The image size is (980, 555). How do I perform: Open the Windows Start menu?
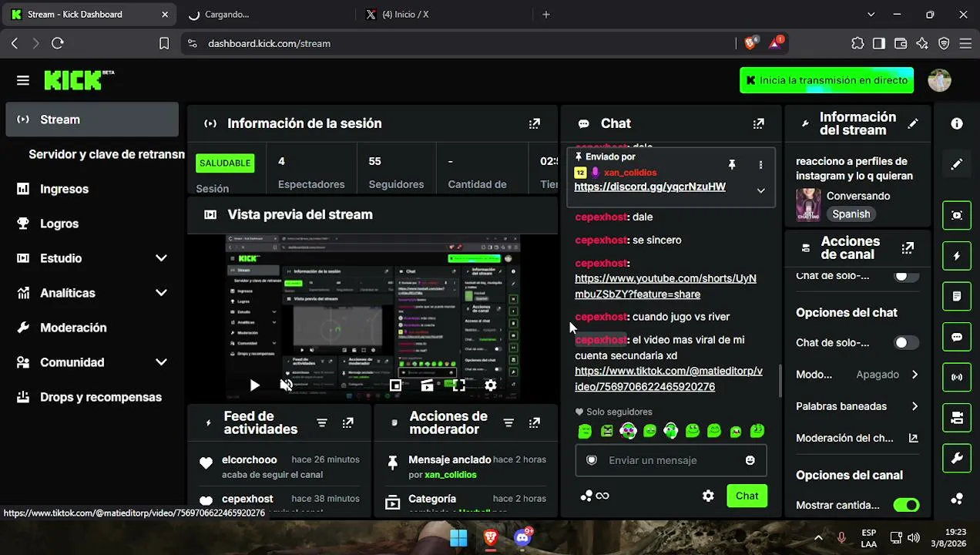[458, 537]
